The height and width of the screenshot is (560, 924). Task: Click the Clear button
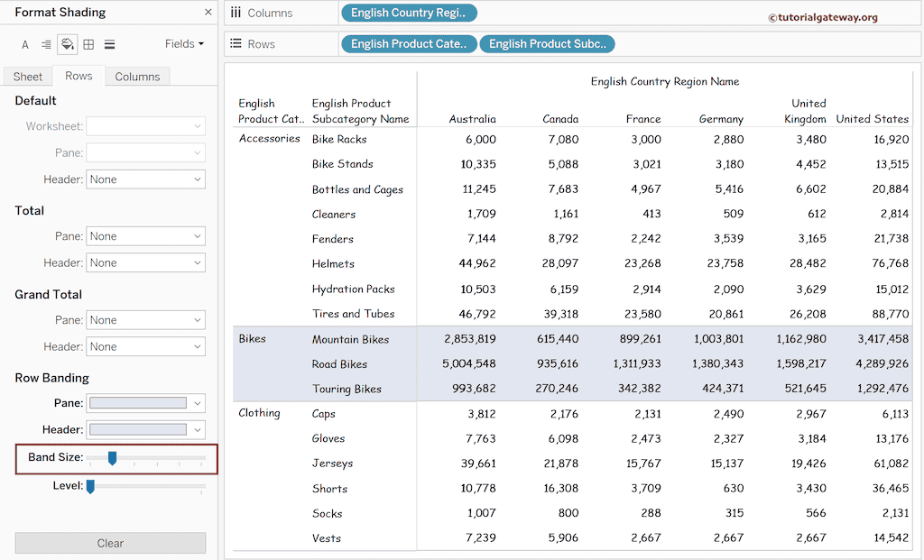point(110,543)
